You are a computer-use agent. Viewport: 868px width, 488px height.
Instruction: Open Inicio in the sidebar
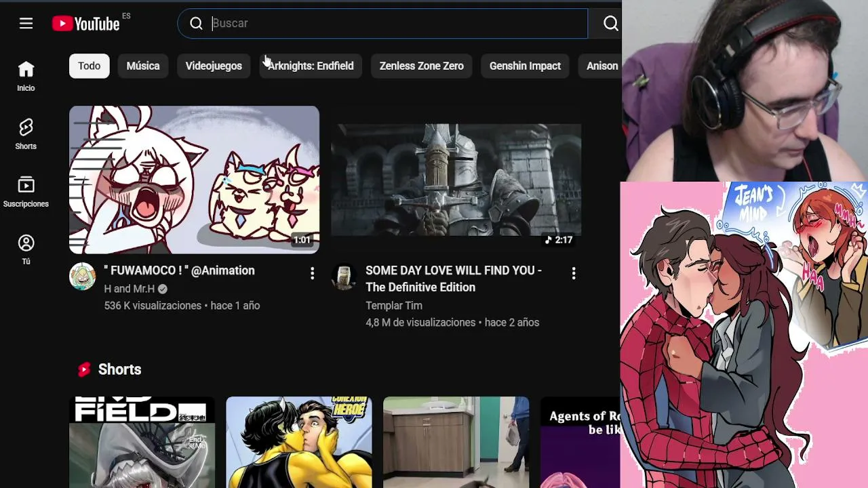click(x=26, y=76)
